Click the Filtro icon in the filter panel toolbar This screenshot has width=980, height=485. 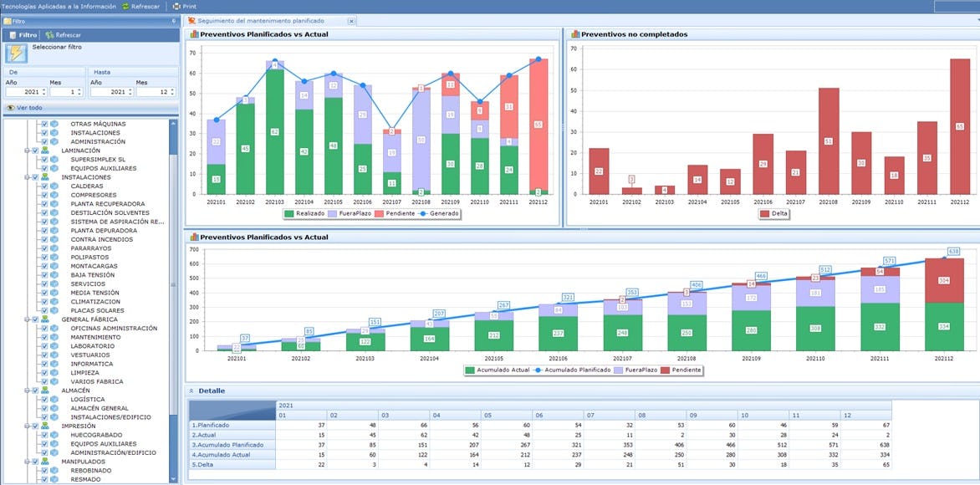coord(13,34)
